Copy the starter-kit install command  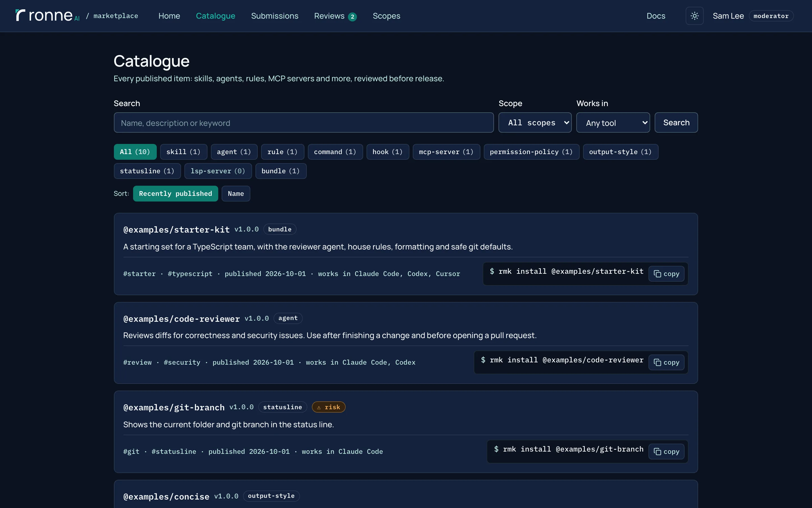pos(666,274)
